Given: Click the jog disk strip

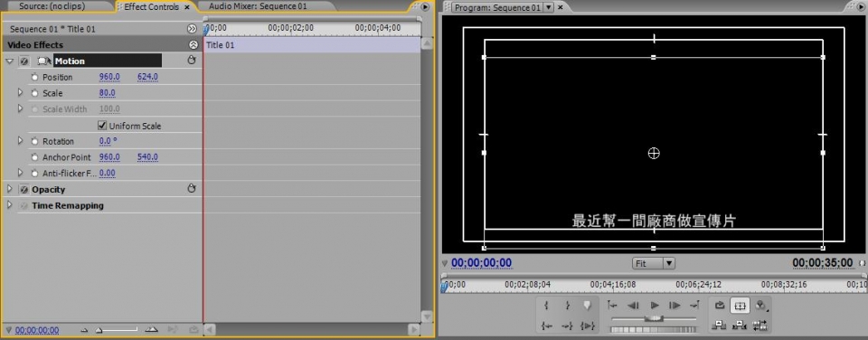Looking at the screenshot, I should pos(653,329).
